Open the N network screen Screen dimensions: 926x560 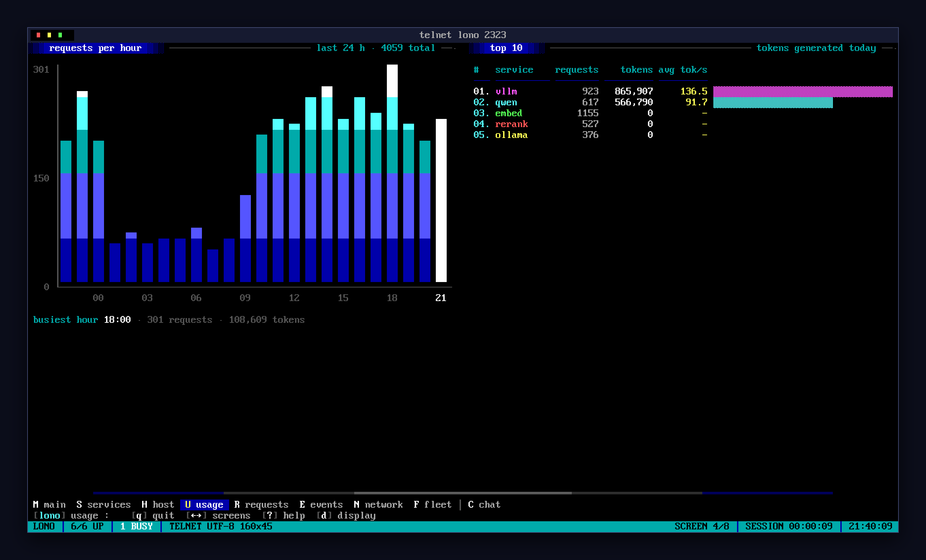tap(378, 504)
